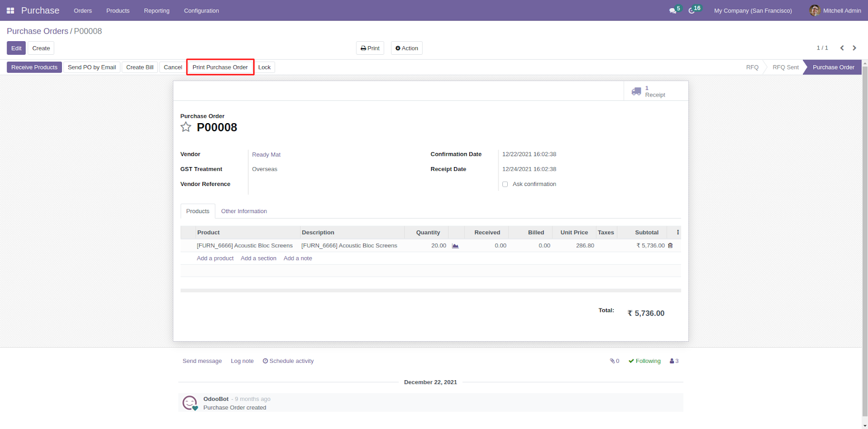Viewport: 868px width, 429px height.
Task: Open the Print dropdown menu
Action: click(370, 48)
